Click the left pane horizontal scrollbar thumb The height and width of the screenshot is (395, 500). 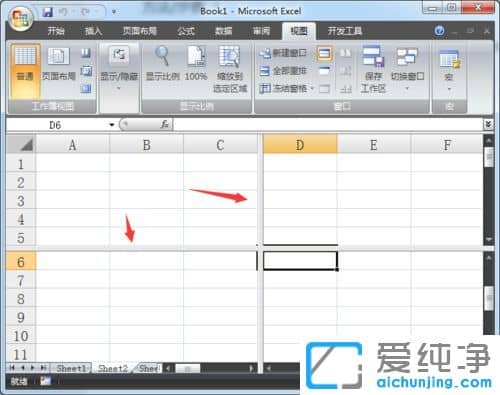coord(188,368)
